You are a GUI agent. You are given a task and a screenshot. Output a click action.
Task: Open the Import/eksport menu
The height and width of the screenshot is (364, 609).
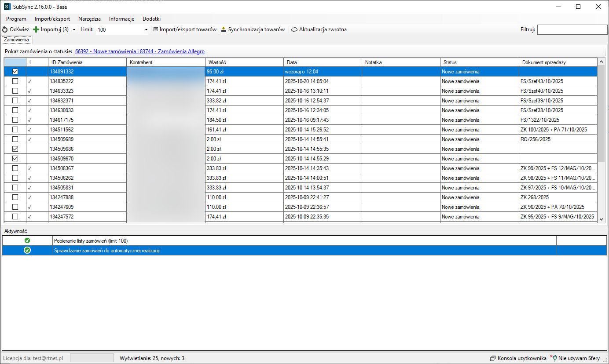point(52,19)
